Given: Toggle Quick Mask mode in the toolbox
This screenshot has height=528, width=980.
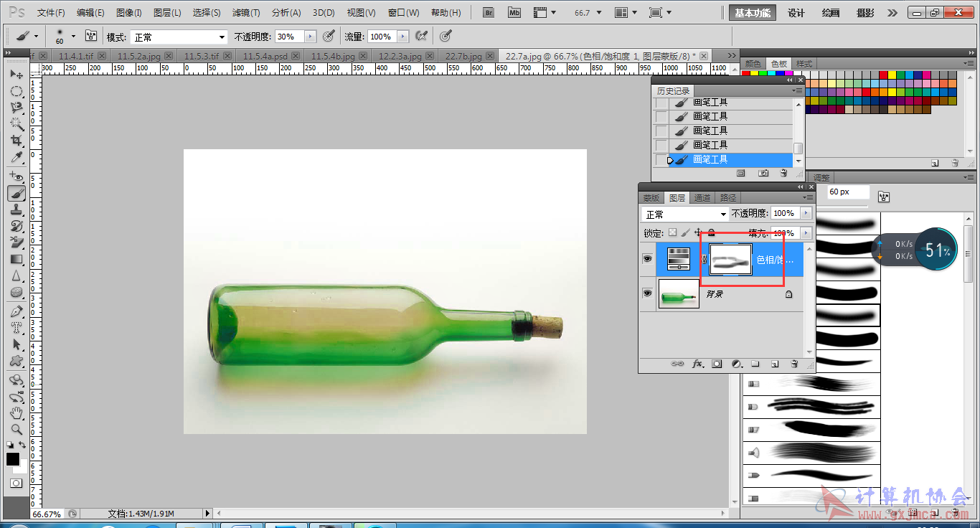Looking at the screenshot, I should pos(16,484).
